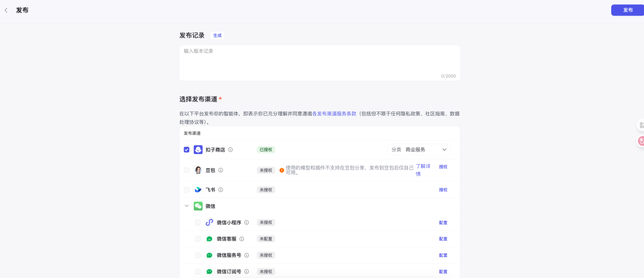Image resolution: width=644 pixels, height=278 pixels.
Task: Open info tooltip next to 扣子商店
Action: tap(230, 150)
